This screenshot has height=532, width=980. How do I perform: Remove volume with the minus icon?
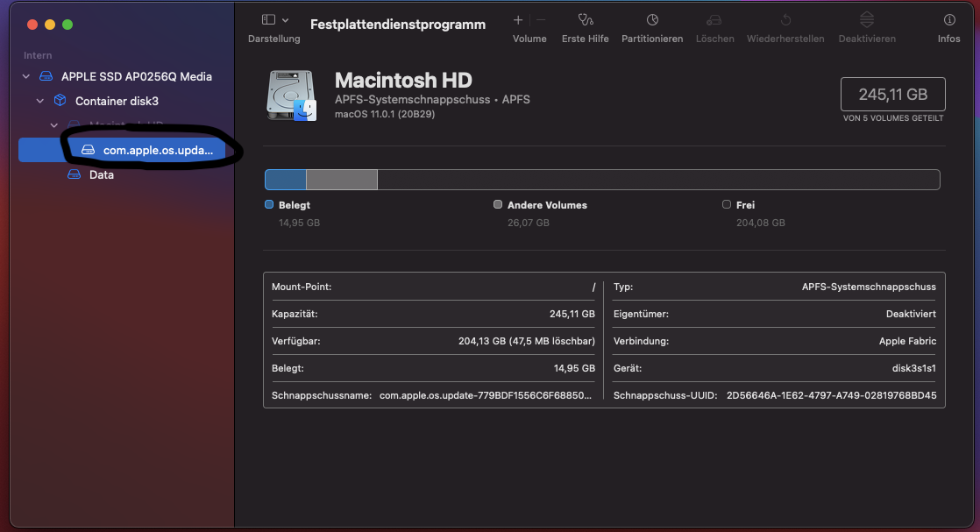[x=541, y=20]
